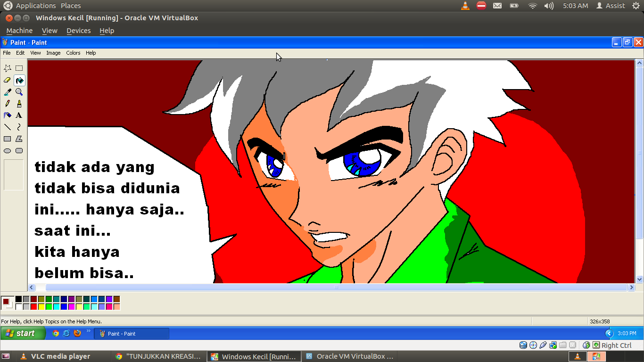Viewport: 644px width, 362px height.
Task: Pick the white color swatch
Action: (18, 307)
